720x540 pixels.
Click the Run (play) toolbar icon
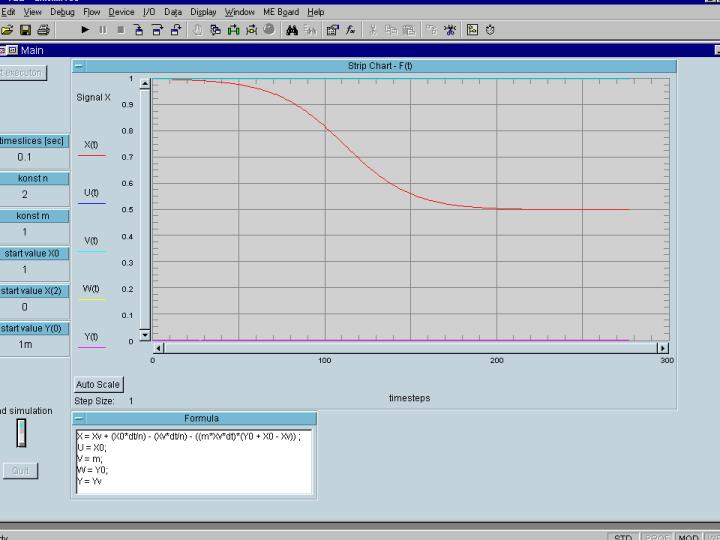[x=86, y=30]
